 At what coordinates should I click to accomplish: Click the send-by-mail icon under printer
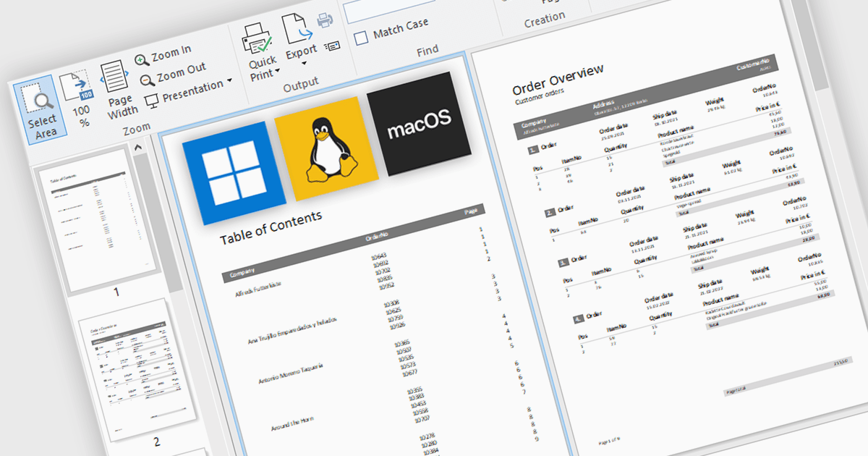333,47
